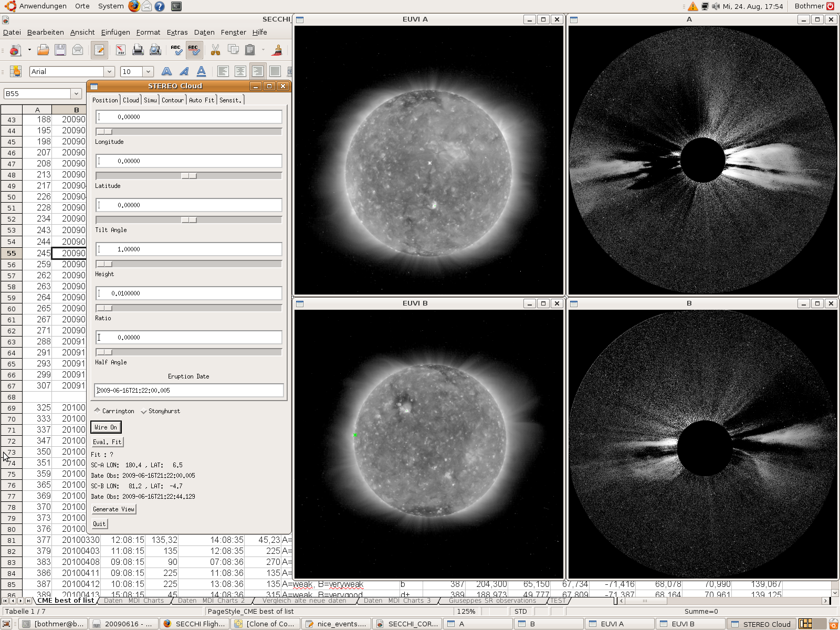Launch Firefox from top panel
This screenshot has width=840, height=630.
[x=134, y=6]
